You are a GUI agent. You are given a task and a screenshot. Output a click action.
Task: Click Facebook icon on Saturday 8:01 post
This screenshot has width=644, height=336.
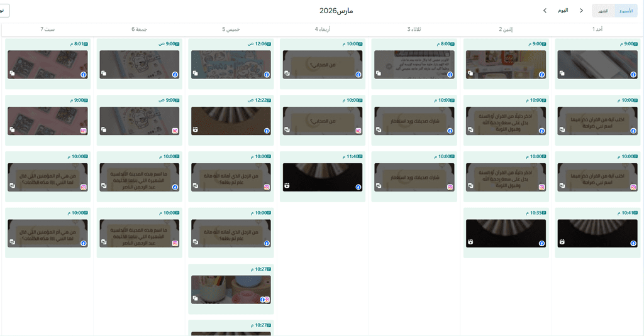84,75
